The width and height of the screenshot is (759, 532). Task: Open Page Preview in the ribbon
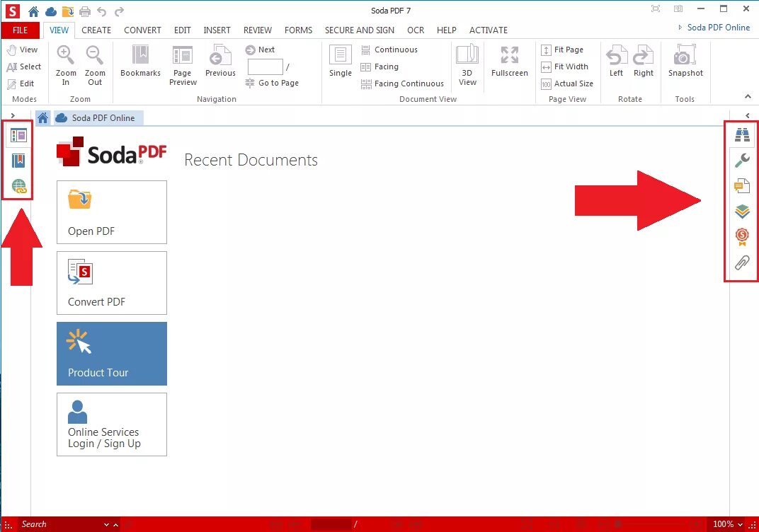pos(183,65)
